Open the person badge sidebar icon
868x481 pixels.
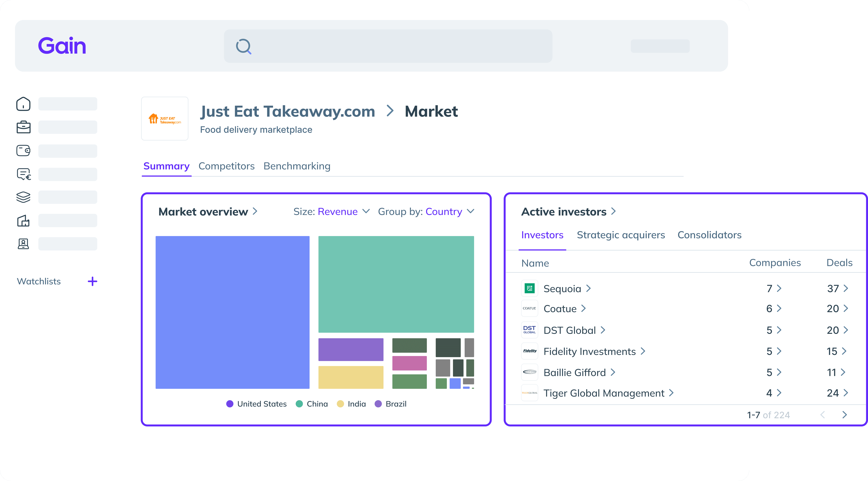23,244
